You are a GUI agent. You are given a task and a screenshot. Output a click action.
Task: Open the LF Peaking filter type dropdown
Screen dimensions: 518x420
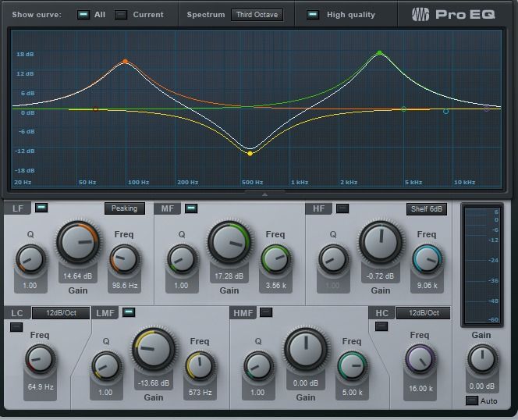(125, 208)
